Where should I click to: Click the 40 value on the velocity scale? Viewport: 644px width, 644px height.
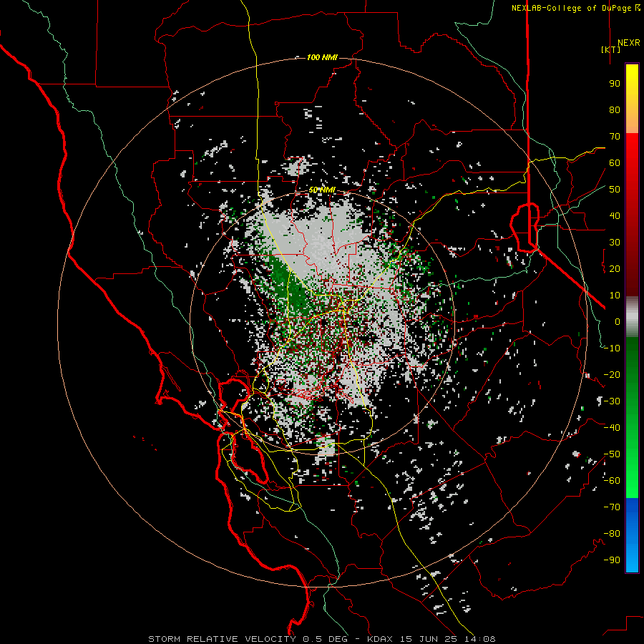[615, 216]
